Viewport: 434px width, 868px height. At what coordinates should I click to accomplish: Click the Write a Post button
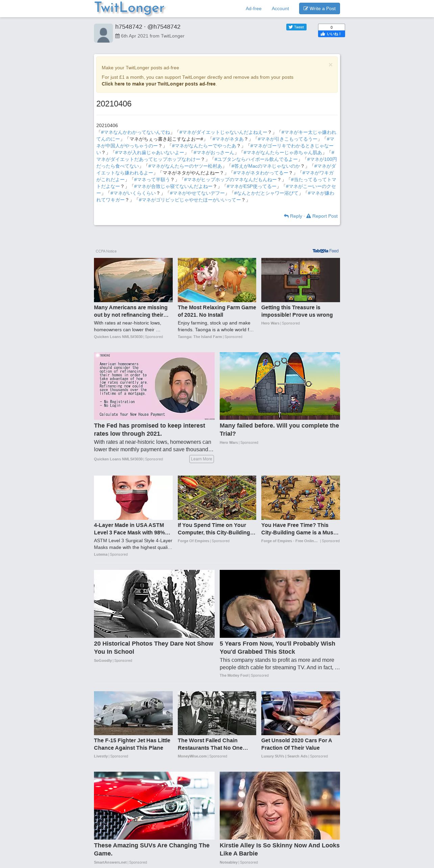coord(319,8)
